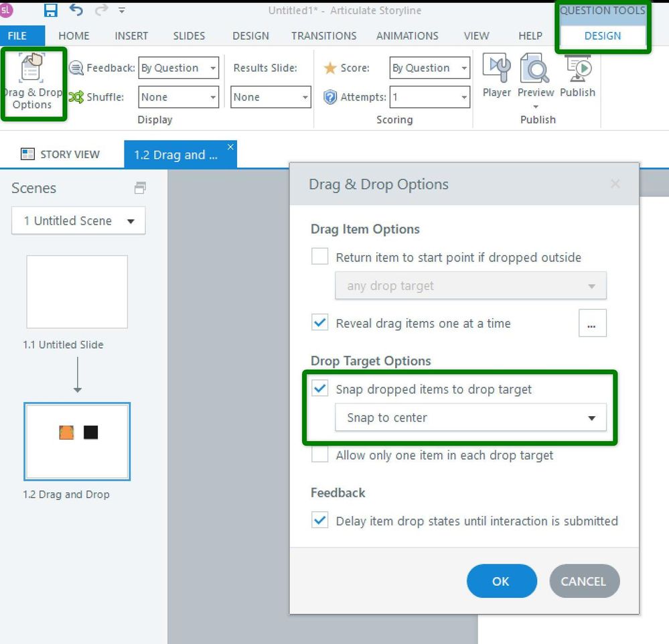Collapse the Scenes panel icon
669x644 pixels.
point(140,188)
